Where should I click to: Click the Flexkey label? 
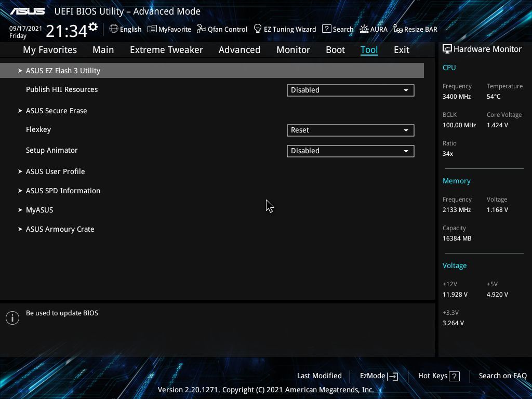[38, 129]
